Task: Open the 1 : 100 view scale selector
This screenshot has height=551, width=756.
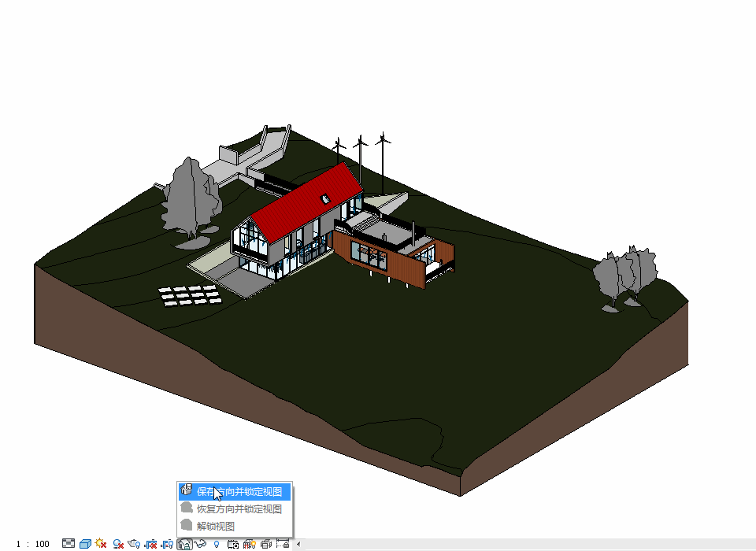Action: [32, 544]
